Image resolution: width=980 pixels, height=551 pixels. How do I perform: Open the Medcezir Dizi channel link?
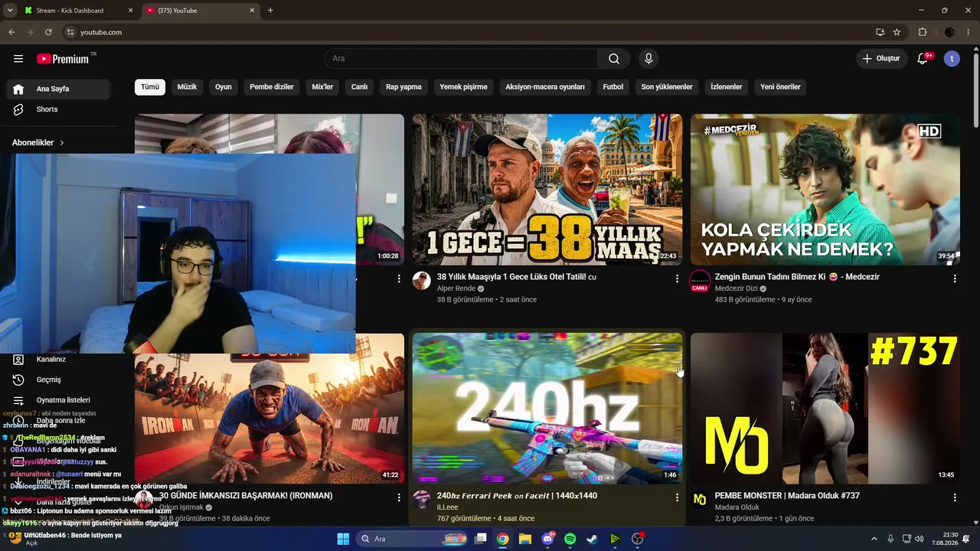pos(737,289)
